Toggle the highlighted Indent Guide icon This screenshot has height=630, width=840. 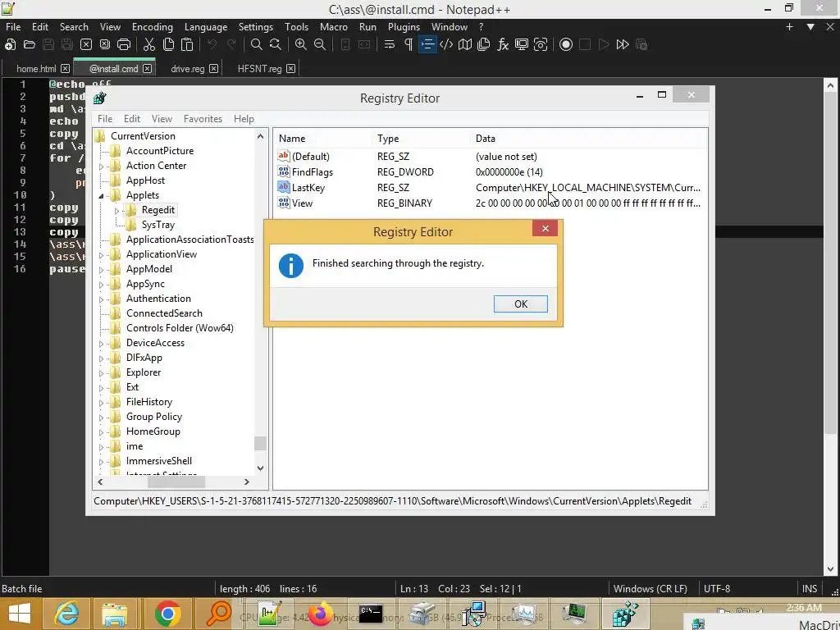pyautogui.click(x=427, y=44)
